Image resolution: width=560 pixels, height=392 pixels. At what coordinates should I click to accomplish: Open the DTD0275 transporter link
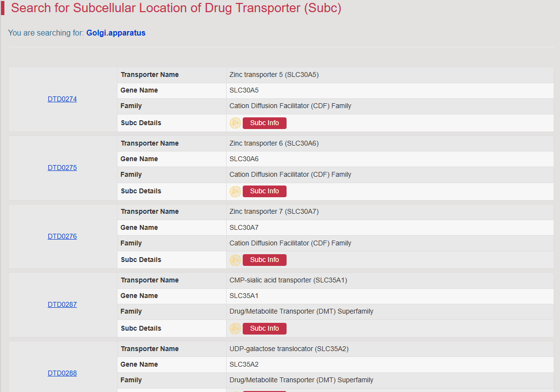click(x=62, y=168)
